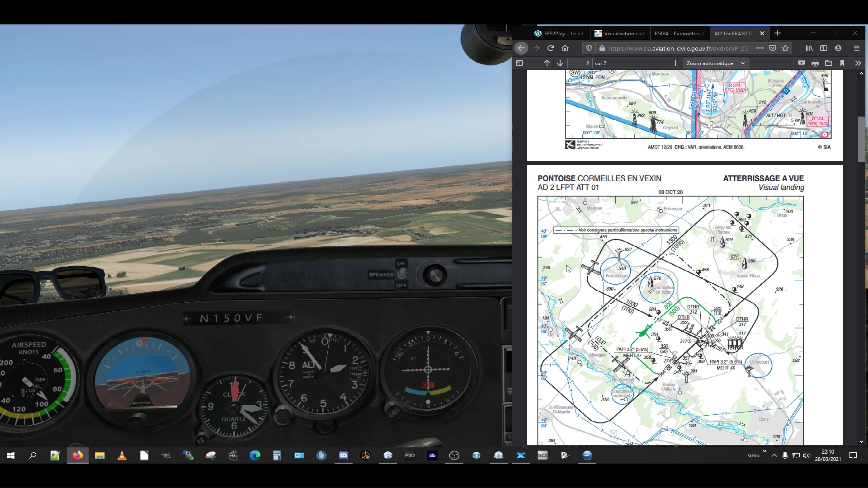Switch to FFS2Play tab
868x488 pixels.
[x=559, y=33]
